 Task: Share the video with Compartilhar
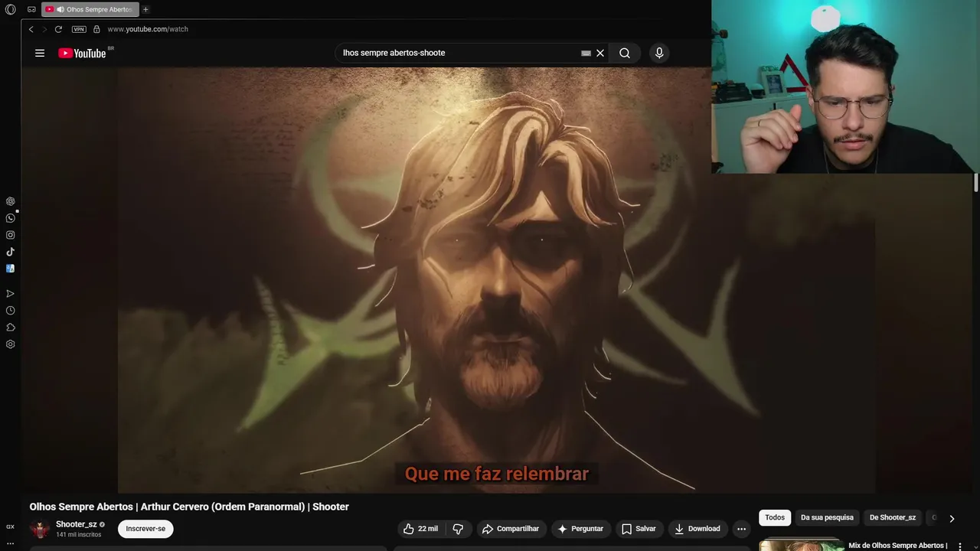pos(510,529)
